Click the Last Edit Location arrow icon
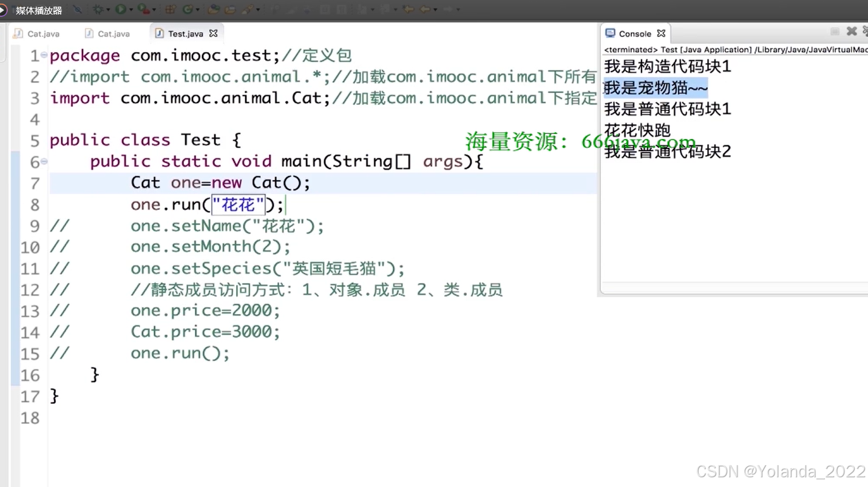The width and height of the screenshot is (868, 487). (409, 10)
